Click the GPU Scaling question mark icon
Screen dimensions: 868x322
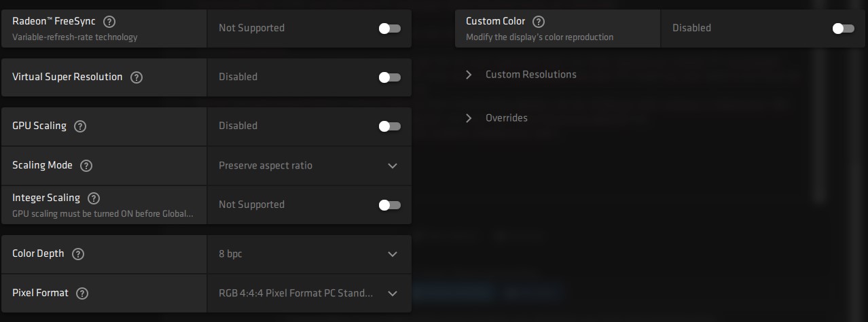pos(80,126)
